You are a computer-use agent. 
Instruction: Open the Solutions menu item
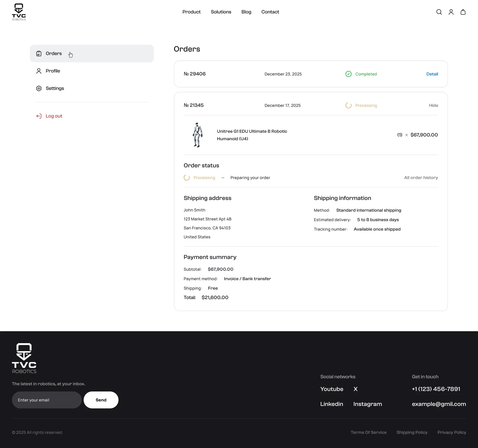pos(221,12)
